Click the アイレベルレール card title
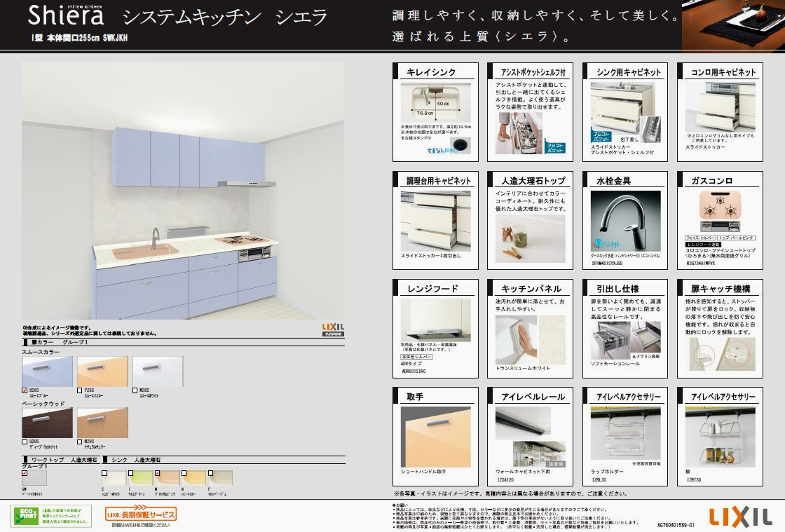This screenshot has height=532, width=785. (533, 397)
